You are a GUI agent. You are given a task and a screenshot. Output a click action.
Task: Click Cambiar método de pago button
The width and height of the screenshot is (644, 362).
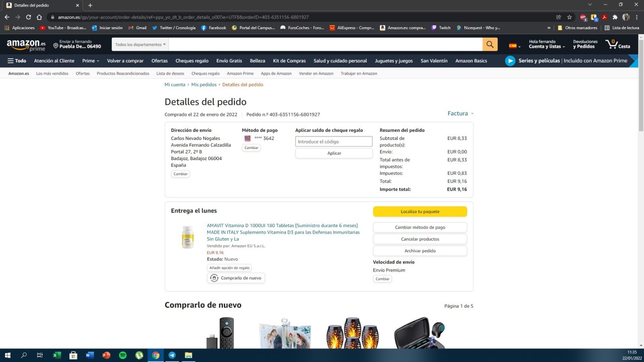[420, 228]
